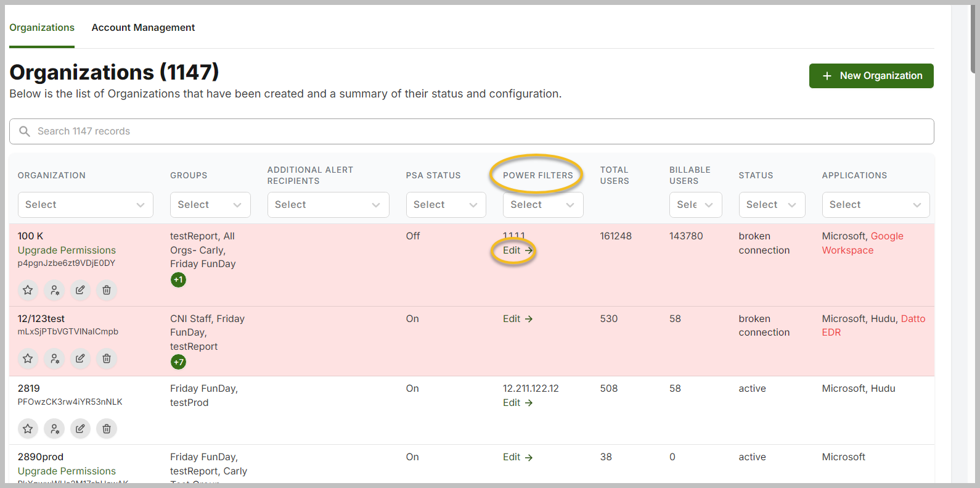Click Google Workspace application text for 100 K
Viewport: 980px width, 488px height.
click(x=863, y=243)
